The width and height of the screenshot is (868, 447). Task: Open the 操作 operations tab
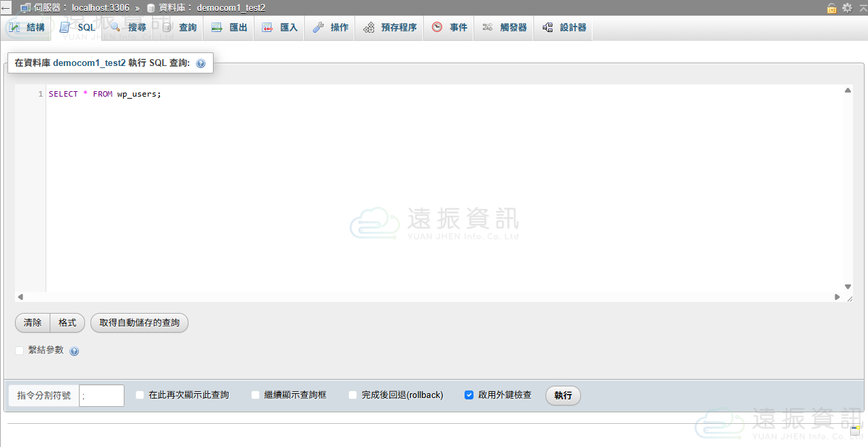pos(331,28)
